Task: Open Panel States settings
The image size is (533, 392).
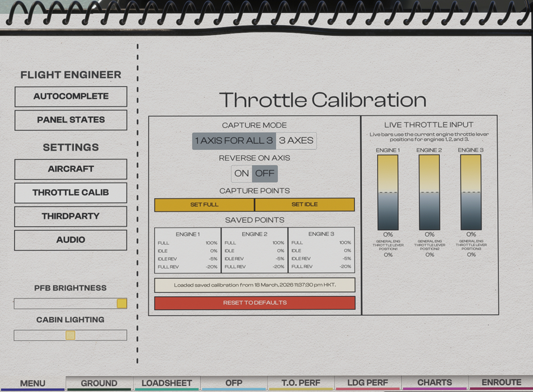Action: 71,120
